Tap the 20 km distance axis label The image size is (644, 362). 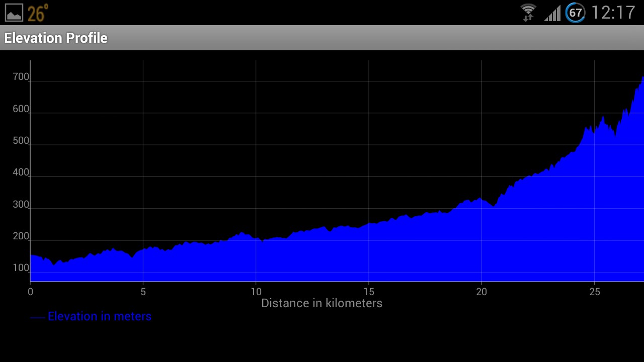tap(481, 292)
